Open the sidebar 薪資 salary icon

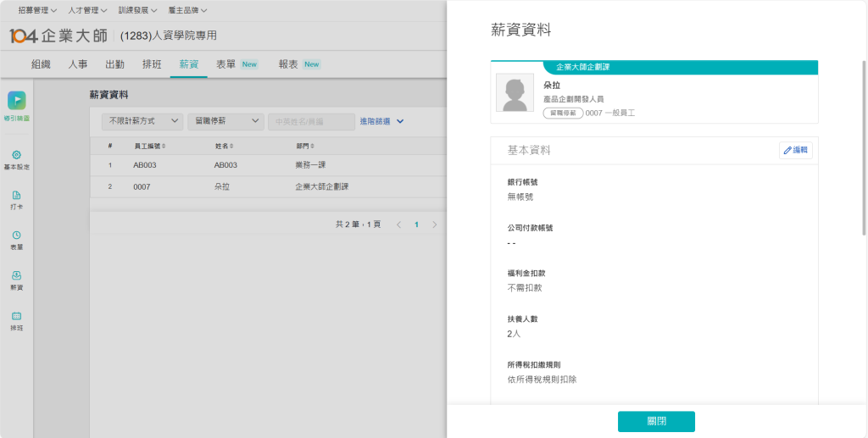point(16,275)
